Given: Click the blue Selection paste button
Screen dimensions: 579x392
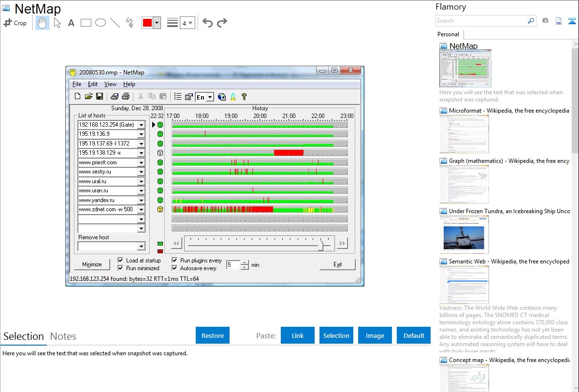Looking at the screenshot, I should tap(336, 335).
